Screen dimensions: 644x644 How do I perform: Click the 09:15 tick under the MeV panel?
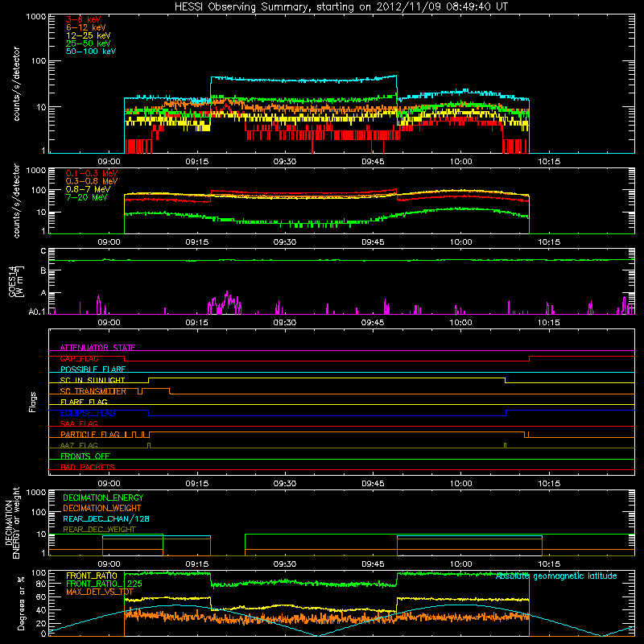coord(196,242)
